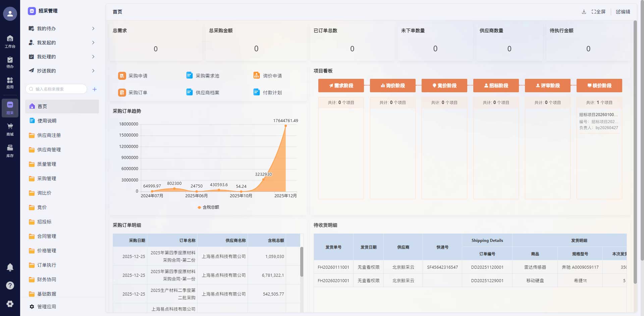The width and height of the screenshot is (644, 316).
Task: Open the 采购申请 quick entry icon
Action: (122, 75)
